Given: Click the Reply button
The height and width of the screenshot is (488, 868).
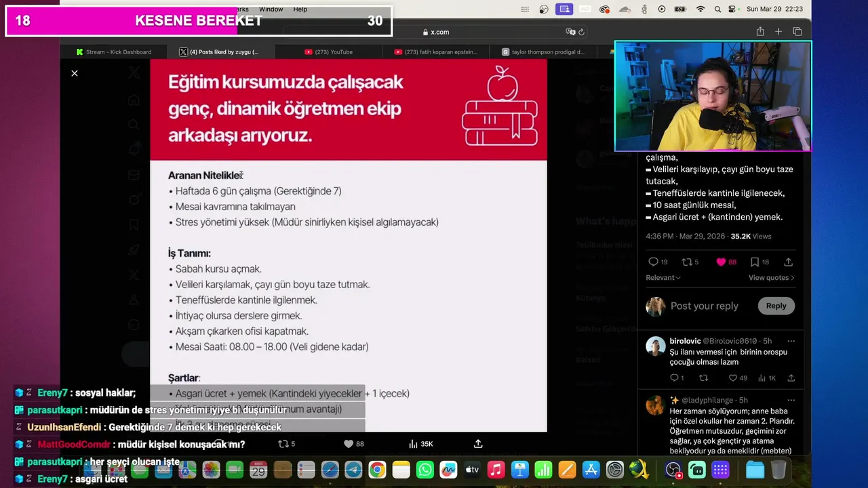Looking at the screenshot, I should [x=776, y=306].
